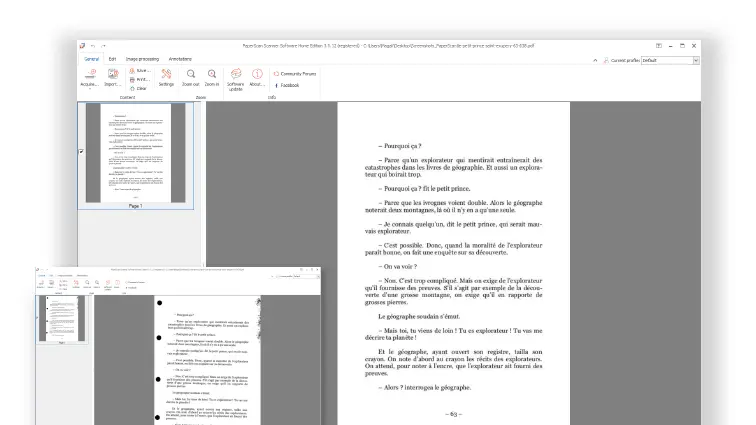The width and height of the screenshot is (756, 425).
Task: Open the Annotations tab in the main window
Action: [180, 59]
